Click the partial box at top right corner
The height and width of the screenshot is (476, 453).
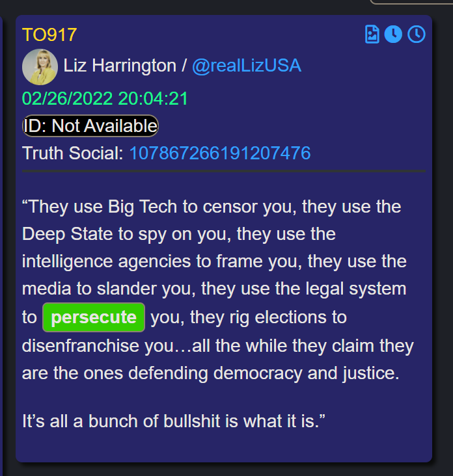coord(411,2)
